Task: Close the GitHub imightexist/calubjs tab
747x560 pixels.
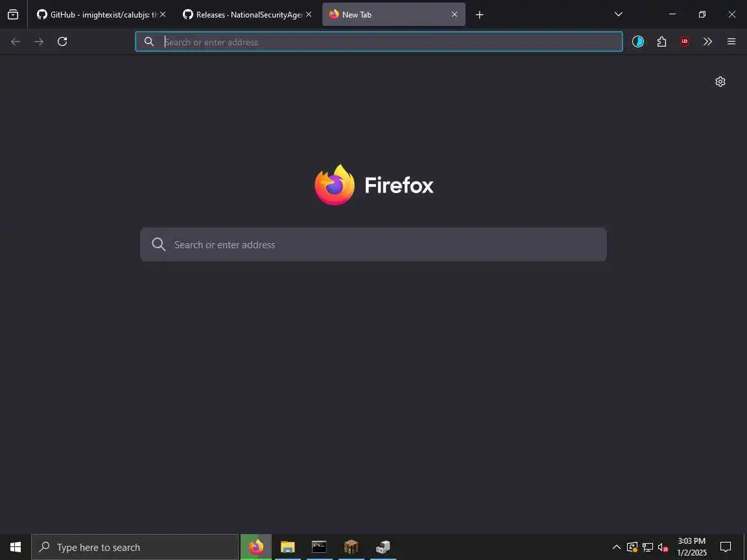Action: coord(163,14)
